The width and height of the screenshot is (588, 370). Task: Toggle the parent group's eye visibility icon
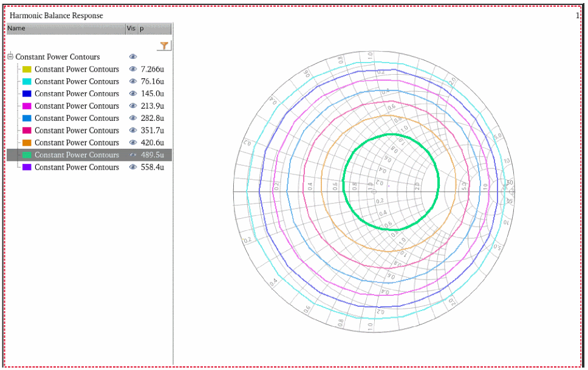point(133,57)
